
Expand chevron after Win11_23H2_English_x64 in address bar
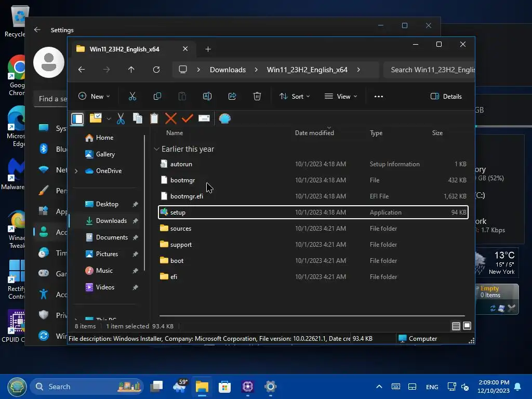(358, 70)
